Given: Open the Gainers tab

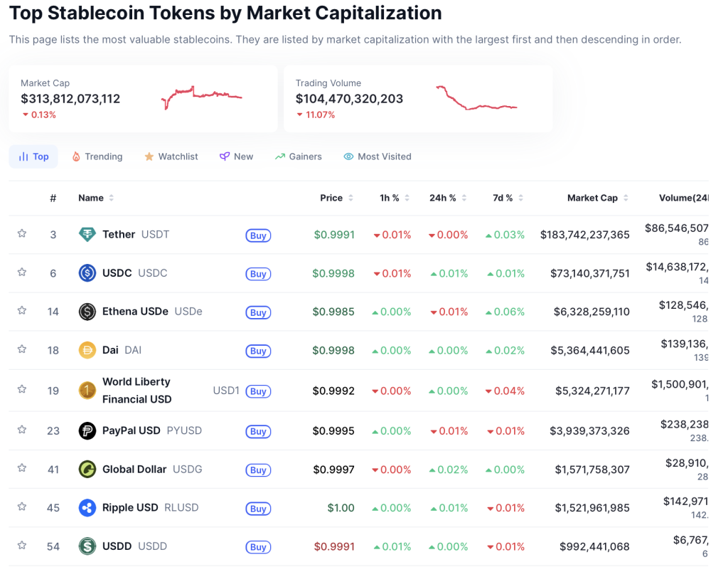Looking at the screenshot, I should click(x=299, y=157).
